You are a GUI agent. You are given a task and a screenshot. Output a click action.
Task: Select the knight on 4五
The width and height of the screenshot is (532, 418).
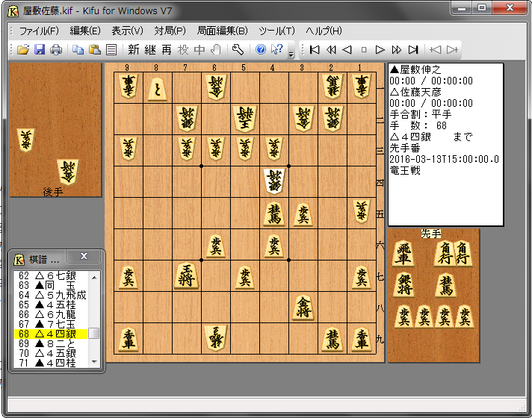click(x=274, y=213)
